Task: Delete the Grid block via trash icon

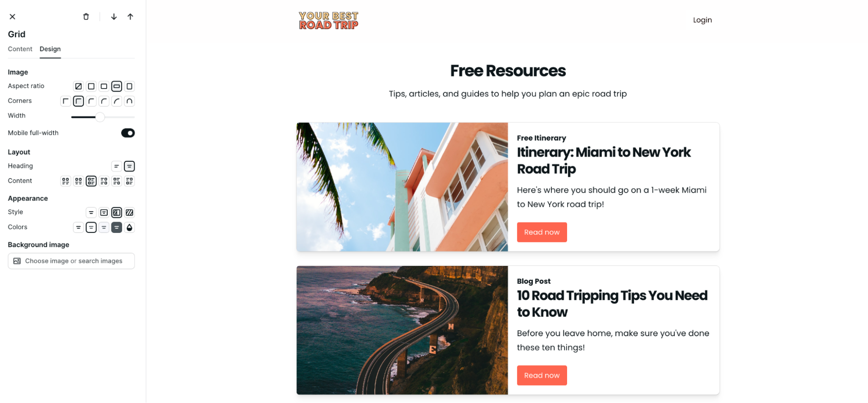Action: coord(86,16)
